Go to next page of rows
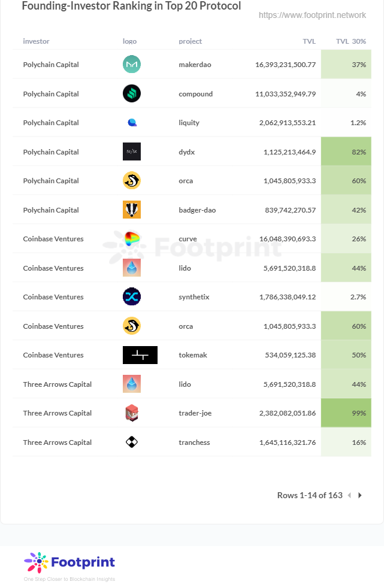Viewport: 384px width, 588px height. (x=360, y=495)
